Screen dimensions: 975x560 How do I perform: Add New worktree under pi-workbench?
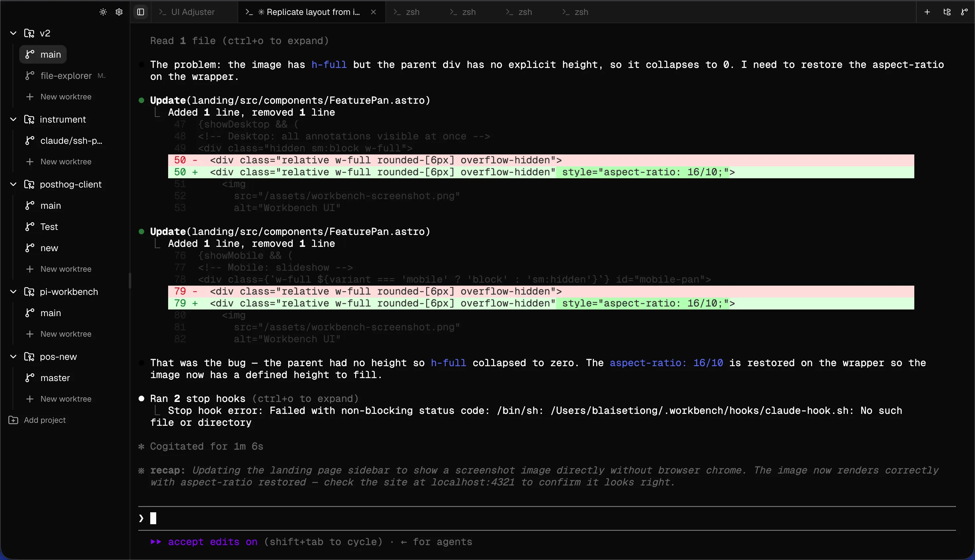tap(59, 334)
